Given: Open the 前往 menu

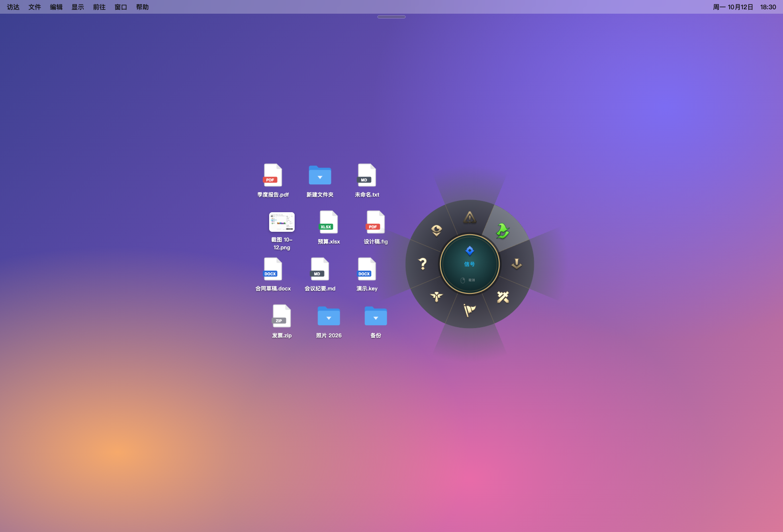Looking at the screenshot, I should pos(99,7).
